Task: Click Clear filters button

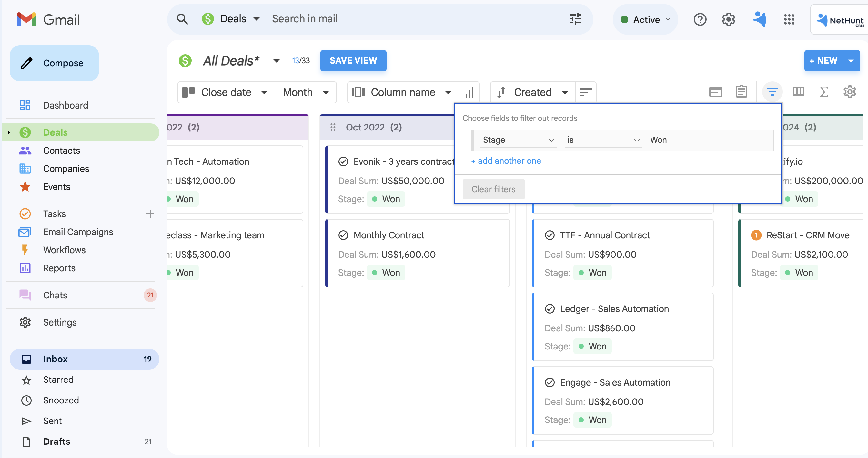Action: pyautogui.click(x=493, y=189)
